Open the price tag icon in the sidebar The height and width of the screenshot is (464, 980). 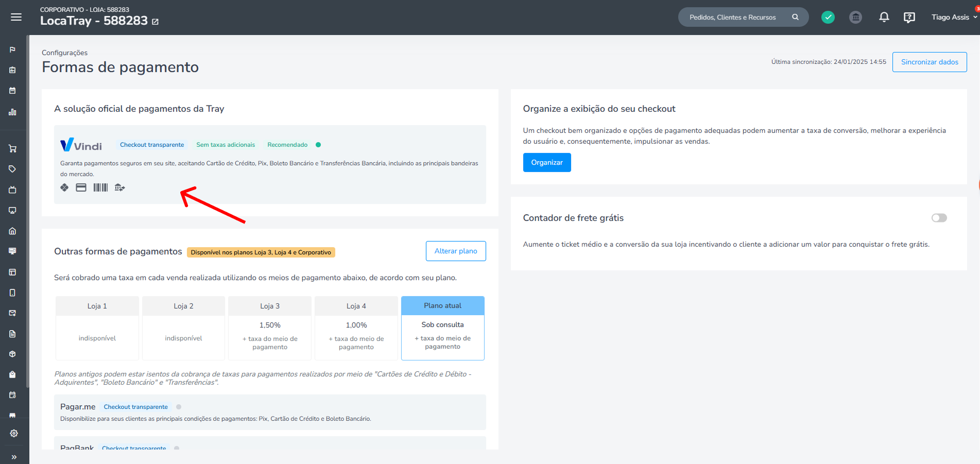[13, 169]
